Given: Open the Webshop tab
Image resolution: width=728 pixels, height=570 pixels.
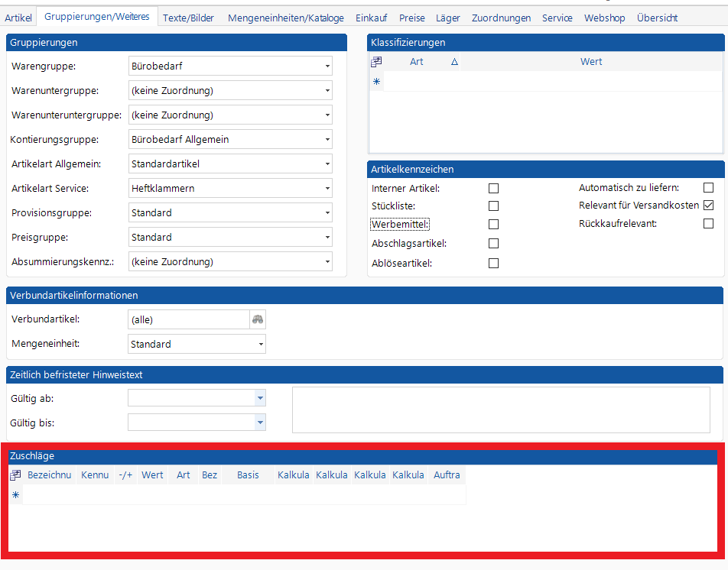Looking at the screenshot, I should [x=604, y=18].
